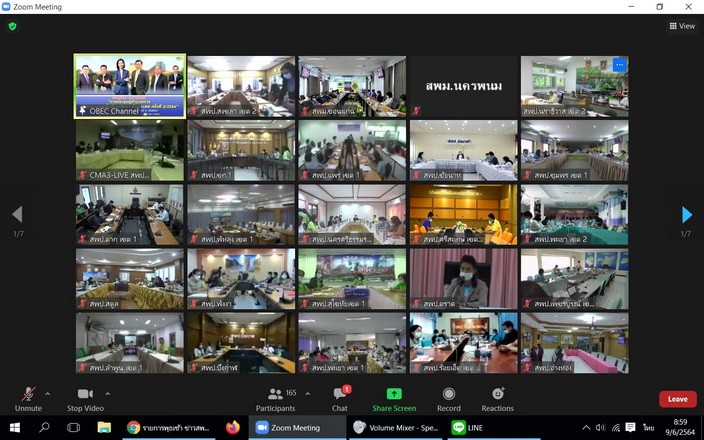This screenshot has height=440, width=704.
Task: Open audio options arrow beside Unmute
Action: 47,393
